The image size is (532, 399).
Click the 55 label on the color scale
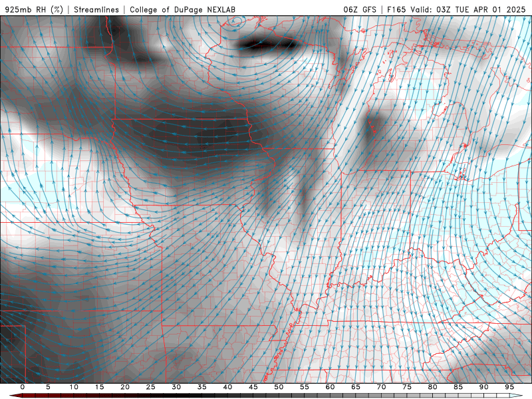pos(304,387)
